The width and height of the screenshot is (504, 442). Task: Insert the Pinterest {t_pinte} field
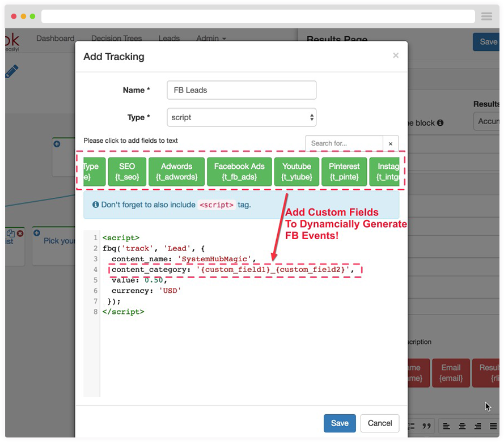tap(344, 172)
